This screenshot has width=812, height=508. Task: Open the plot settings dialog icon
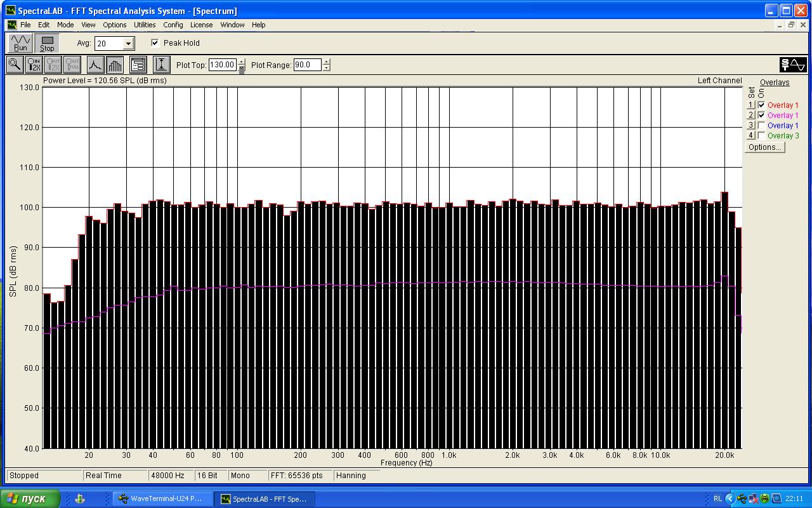[x=138, y=65]
